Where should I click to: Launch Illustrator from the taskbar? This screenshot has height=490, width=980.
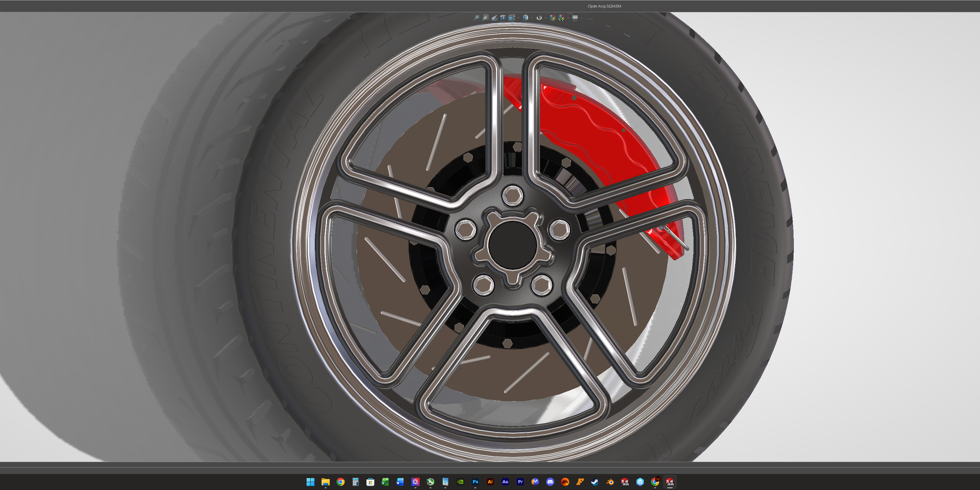(x=490, y=482)
